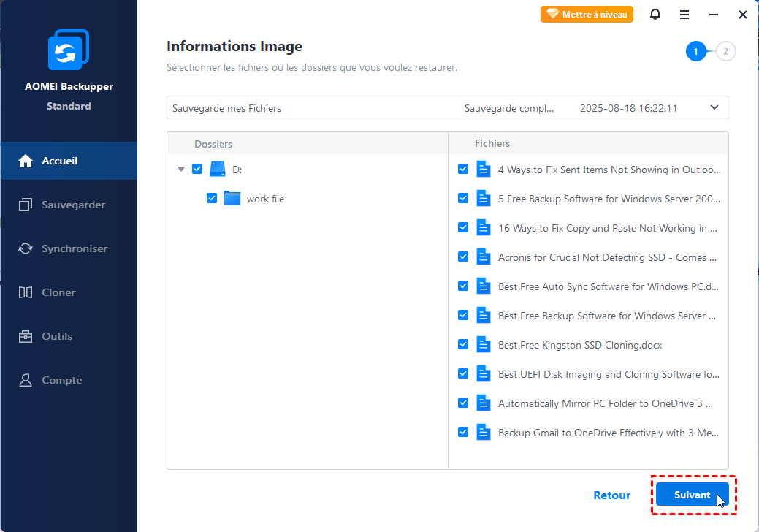
Task: Open the Sauvegarder section
Action: pyautogui.click(x=73, y=205)
